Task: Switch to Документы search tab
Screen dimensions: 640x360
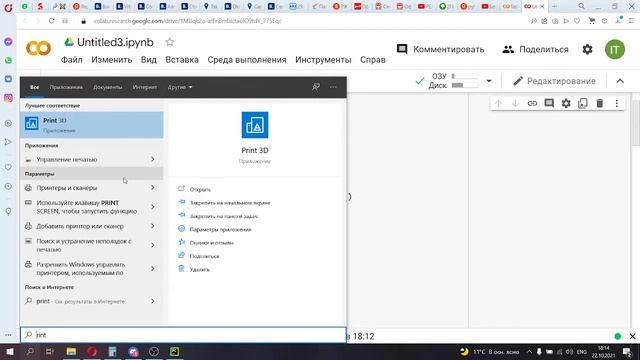Action: (107, 87)
